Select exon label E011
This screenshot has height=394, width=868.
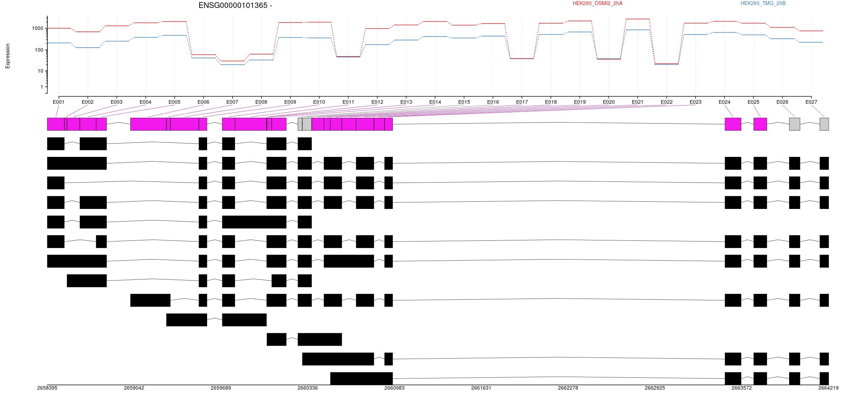click(348, 102)
